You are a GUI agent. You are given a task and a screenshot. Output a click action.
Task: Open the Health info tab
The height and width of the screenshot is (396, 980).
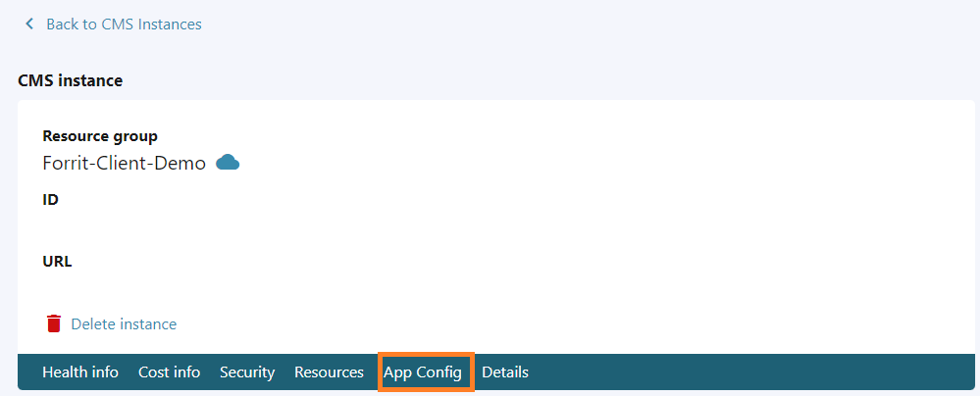[80, 372]
